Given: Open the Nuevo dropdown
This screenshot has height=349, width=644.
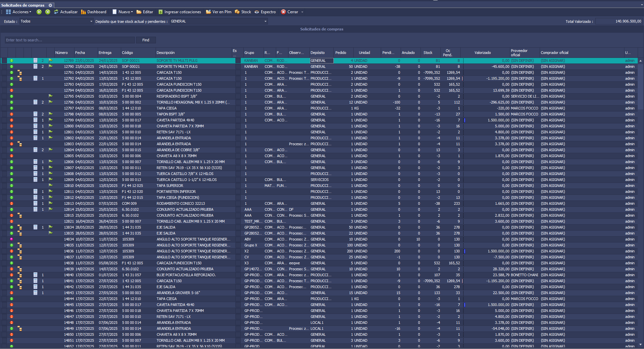Looking at the screenshot, I should click(x=123, y=12).
